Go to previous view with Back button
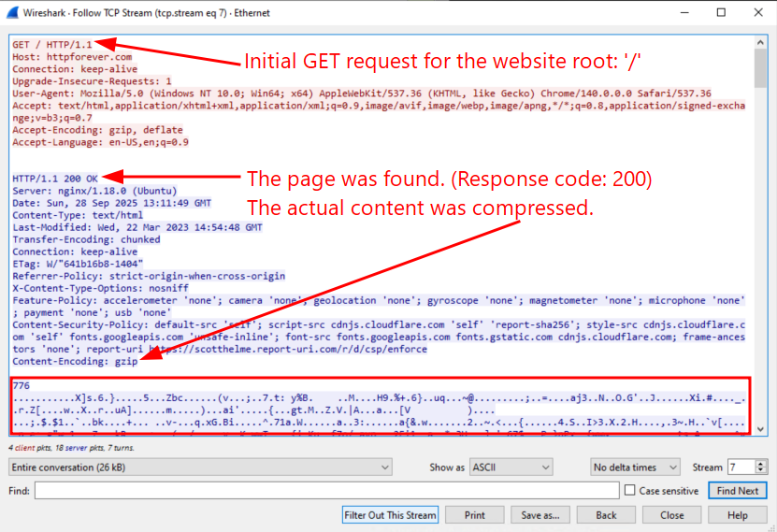Viewport: 777px width, 532px height. [x=606, y=515]
